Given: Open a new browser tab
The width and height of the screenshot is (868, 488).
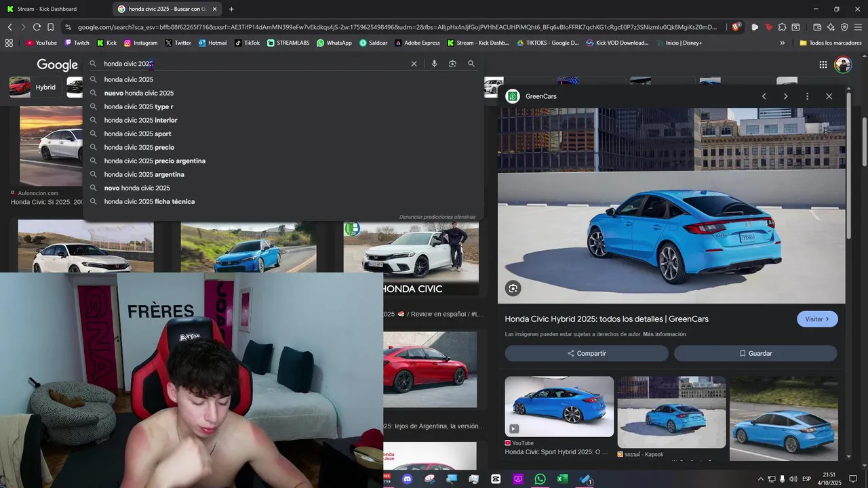Looking at the screenshot, I should coord(231,9).
